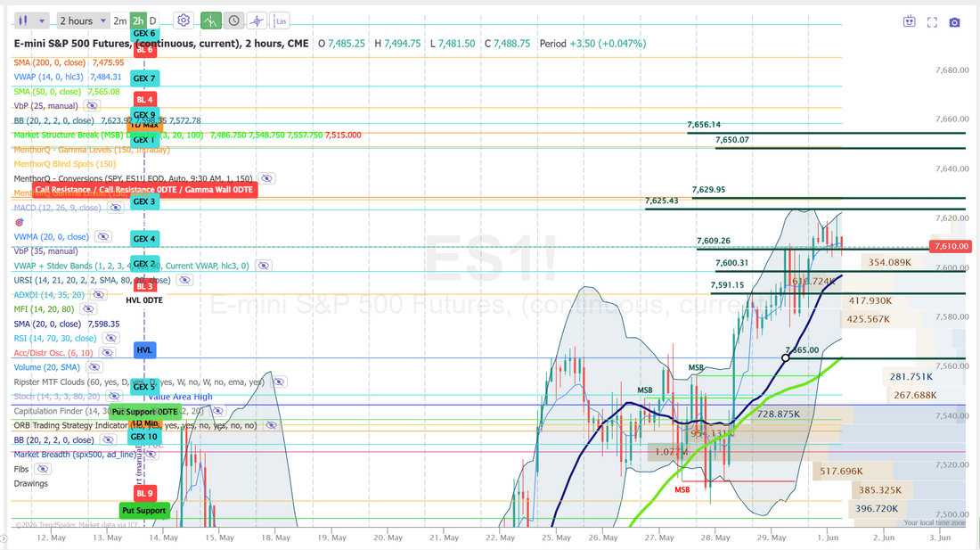Unhide the RSI (14, 70, 30) indicator

point(110,338)
